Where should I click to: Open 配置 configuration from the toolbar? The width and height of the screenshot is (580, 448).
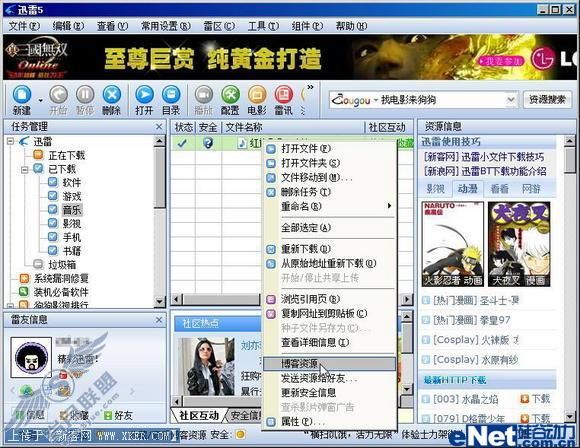(230, 100)
